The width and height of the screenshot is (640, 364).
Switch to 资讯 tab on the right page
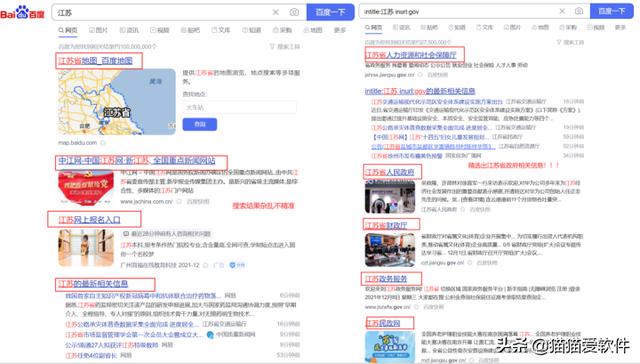point(401,27)
